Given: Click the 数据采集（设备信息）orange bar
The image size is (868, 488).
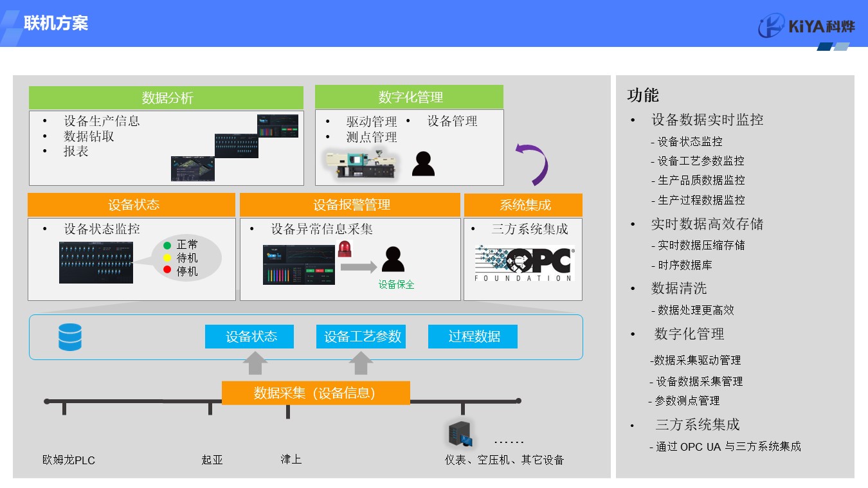Looking at the screenshot, I should (x=315, y=393).
